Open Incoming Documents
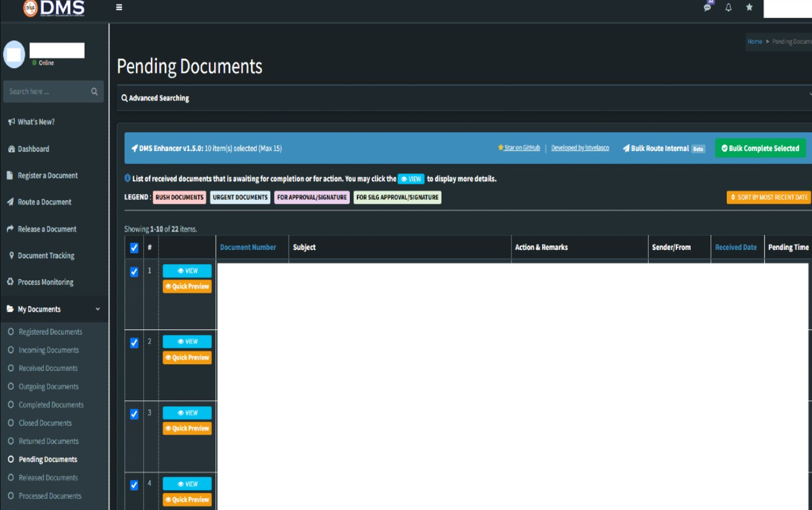The height and width of the screenshot is (510, 812). pos(49,350)
